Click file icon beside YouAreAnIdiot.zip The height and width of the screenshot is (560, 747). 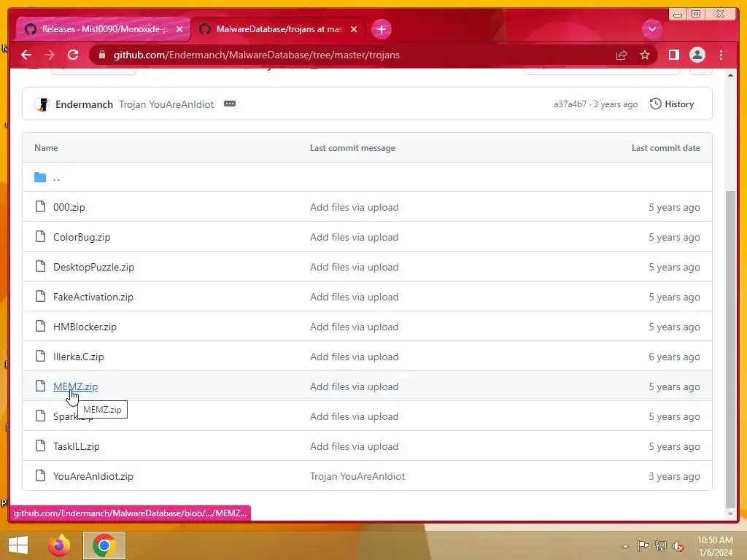point(41,475)
